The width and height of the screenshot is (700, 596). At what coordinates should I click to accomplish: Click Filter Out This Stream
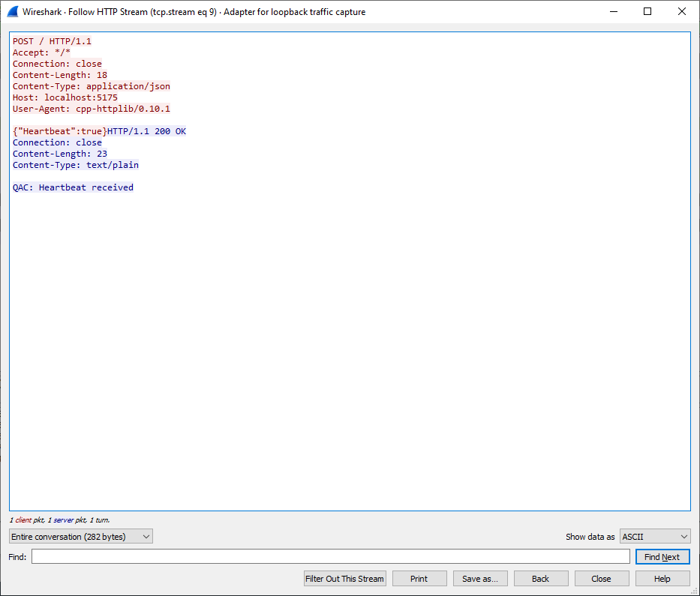click(x=345, y=579)
